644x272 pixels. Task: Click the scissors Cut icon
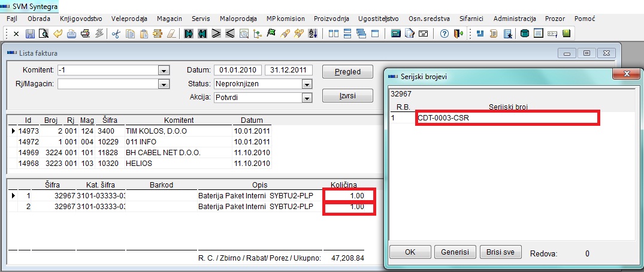[116, 34]
